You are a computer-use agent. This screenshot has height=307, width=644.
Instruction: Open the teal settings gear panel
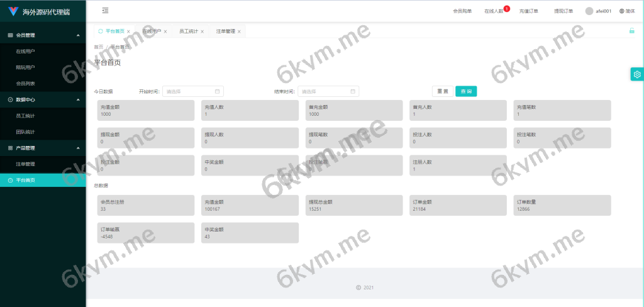[x=637, y=74]
